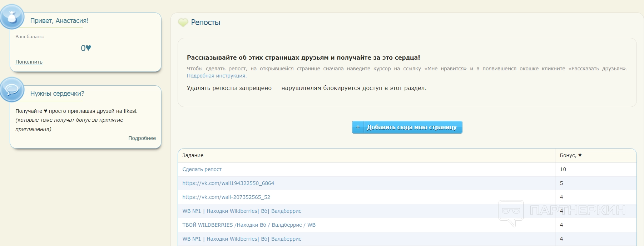Click the Задание column header

pyautogui.click(x=193, y=155)
